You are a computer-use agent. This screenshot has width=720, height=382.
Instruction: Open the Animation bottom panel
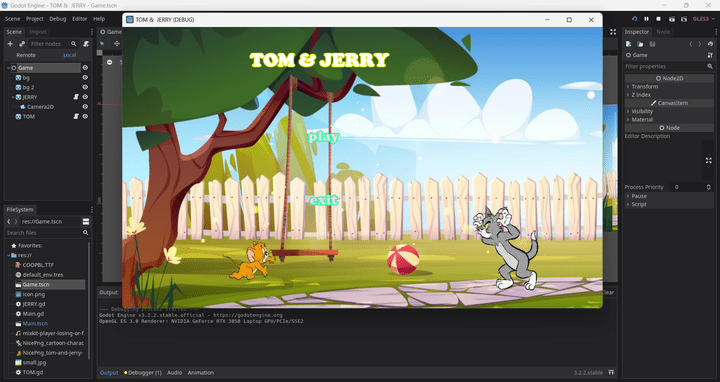(x=201, y=372)
